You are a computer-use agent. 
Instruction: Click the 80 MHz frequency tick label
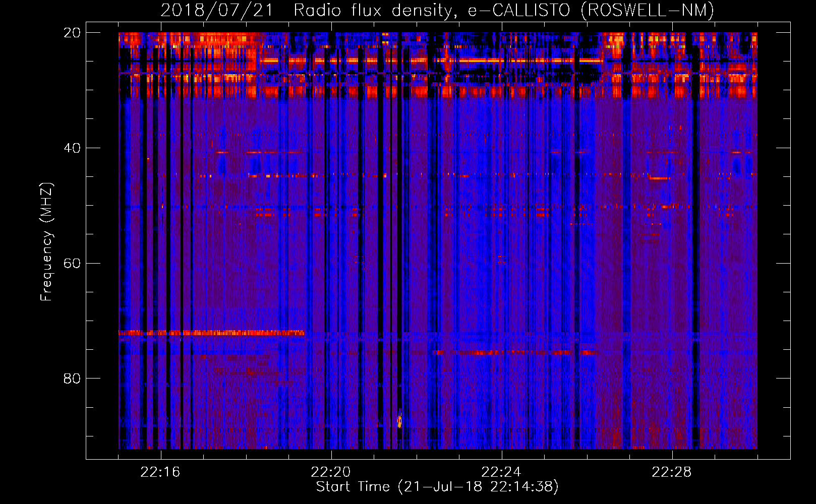tap(72, 379)
